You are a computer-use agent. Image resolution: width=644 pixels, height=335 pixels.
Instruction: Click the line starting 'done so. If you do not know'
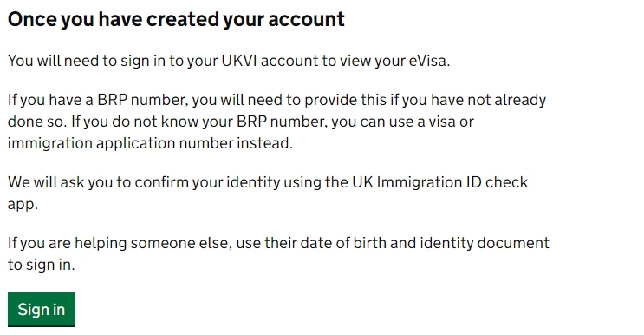241,122
